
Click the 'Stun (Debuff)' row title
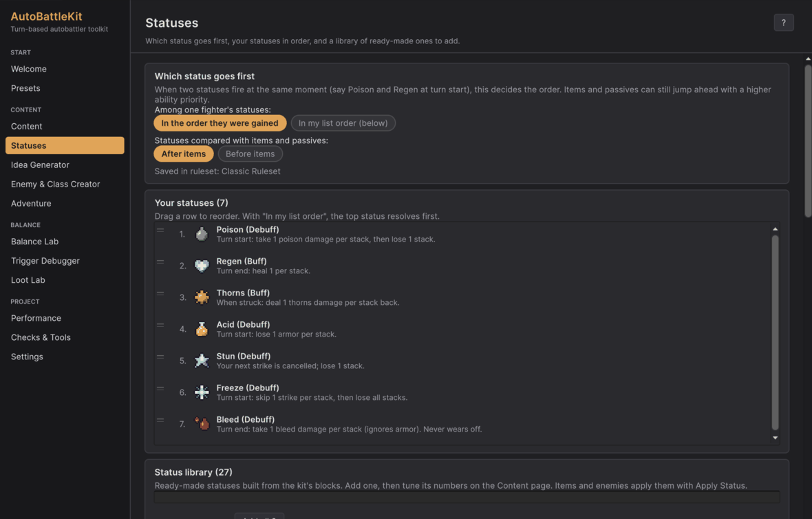pyautogui.click(x=244, y=356)
